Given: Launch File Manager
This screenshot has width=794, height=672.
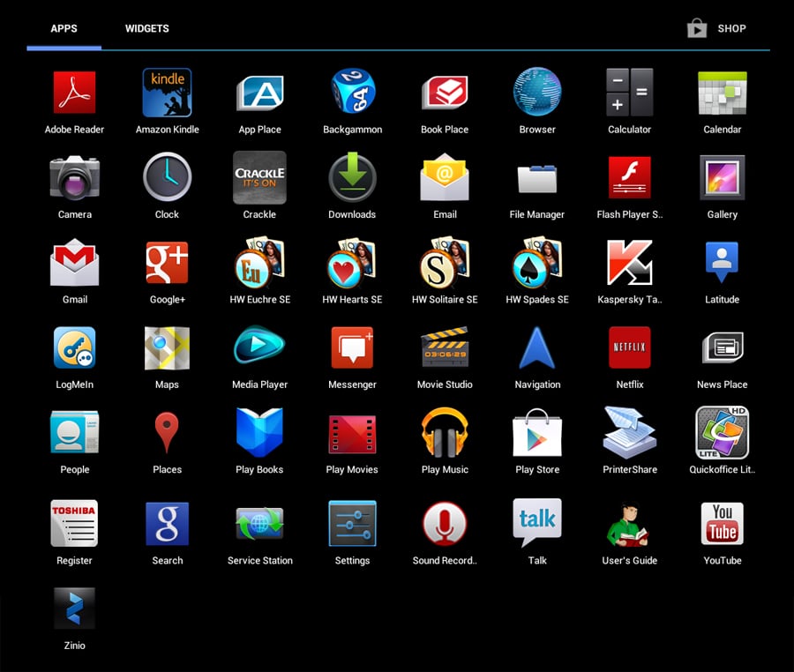Looking at the screenshot, I should [537, 179].
